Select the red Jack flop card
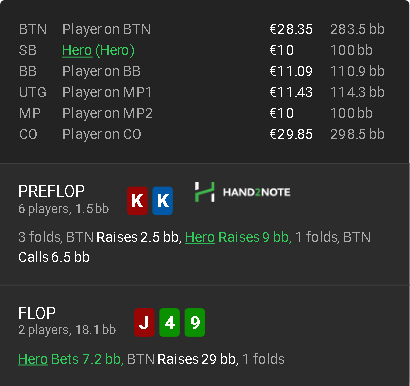The image size is (410, 386). pos(144,322)
